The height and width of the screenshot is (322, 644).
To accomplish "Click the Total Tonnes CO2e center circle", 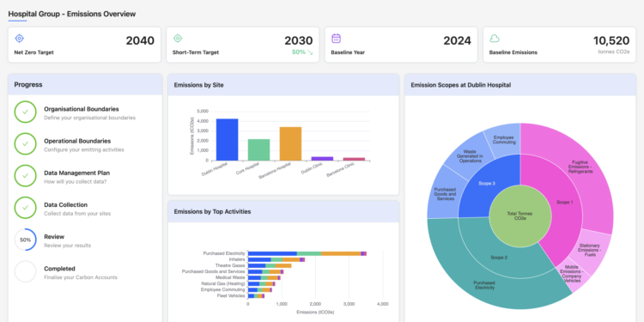I will tap(520, 216).
